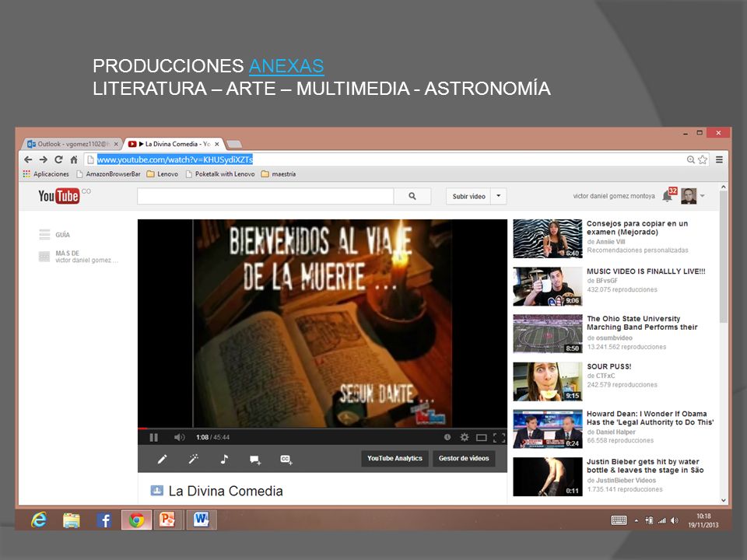Viewport: 747px width, 560px height.
Task: Open the Poketalk with Lenovo bookmark
Action: 220,174
